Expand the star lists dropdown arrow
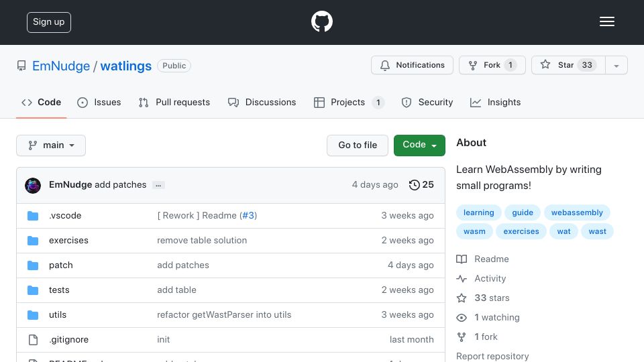The width and height of the screenshot is (644, 362). [x=616, y=66]
